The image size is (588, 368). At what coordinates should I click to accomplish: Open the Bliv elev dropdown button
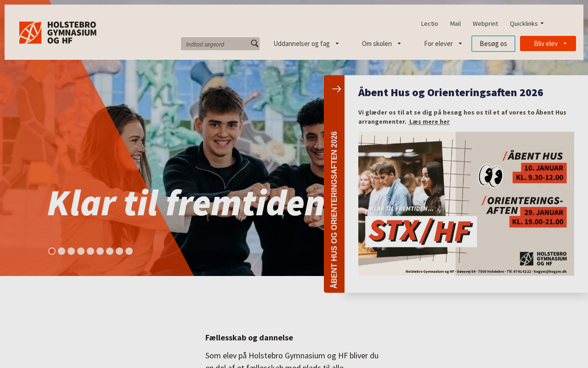pos(548,44)
